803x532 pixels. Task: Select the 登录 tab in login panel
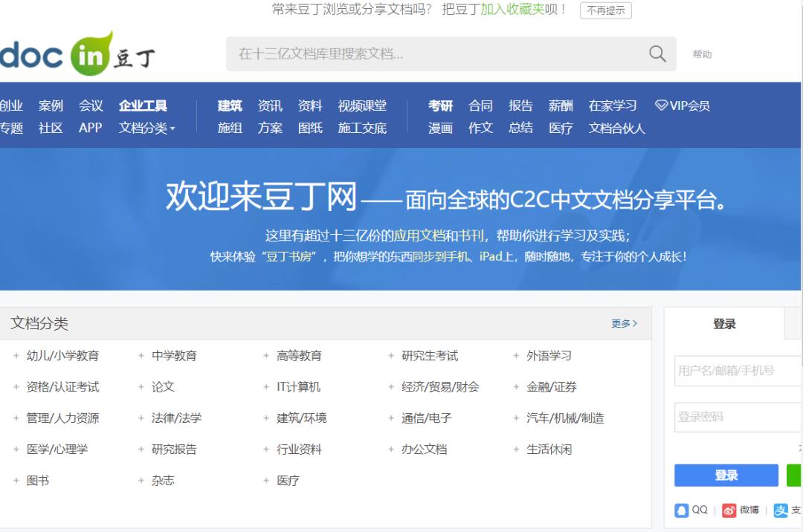tap(724, 324)
